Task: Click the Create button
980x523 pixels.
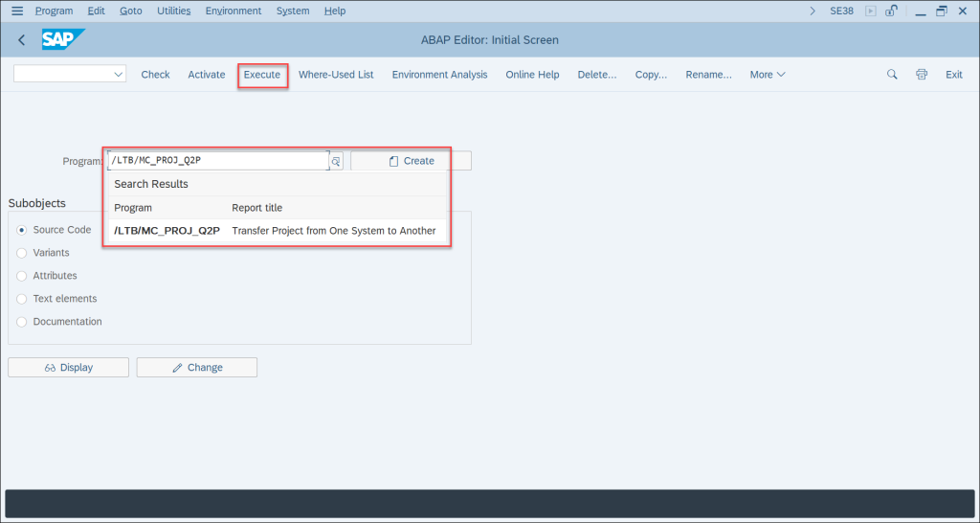Action: coord(412,161)
